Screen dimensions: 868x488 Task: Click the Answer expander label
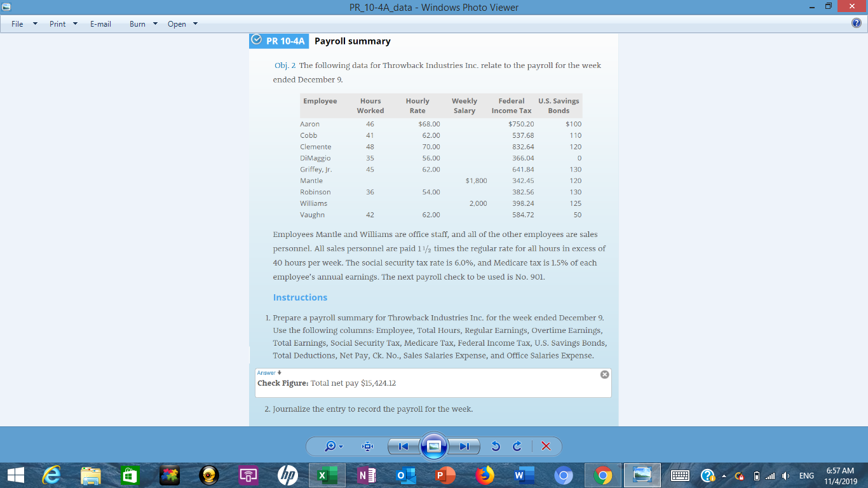269,373
